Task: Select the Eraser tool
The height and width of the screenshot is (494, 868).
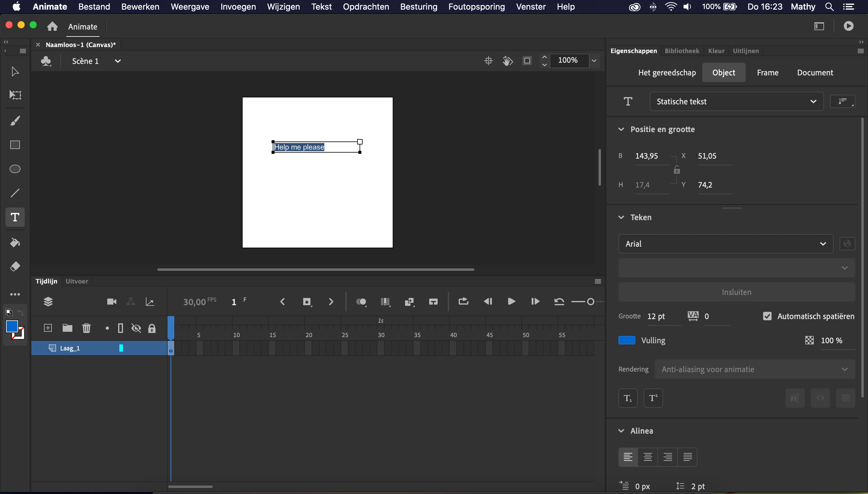Action: click(x=15, y=267)
